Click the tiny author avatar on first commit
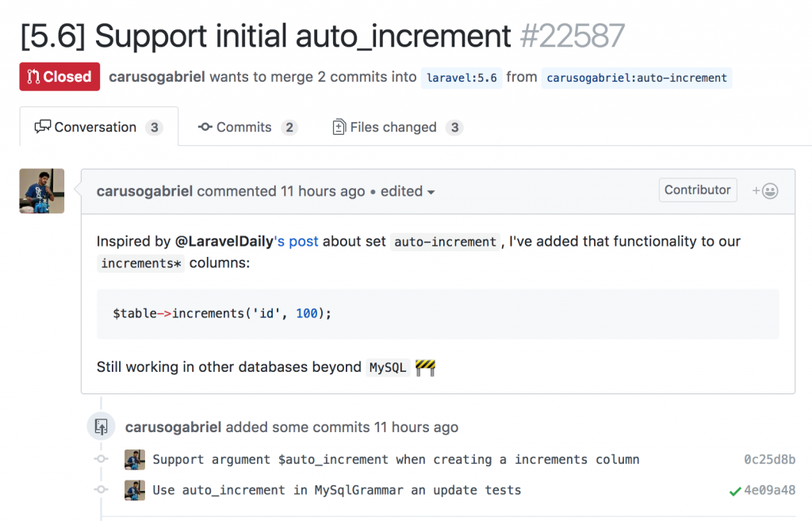Screen dimensions: 812x521 coord(135,459)
